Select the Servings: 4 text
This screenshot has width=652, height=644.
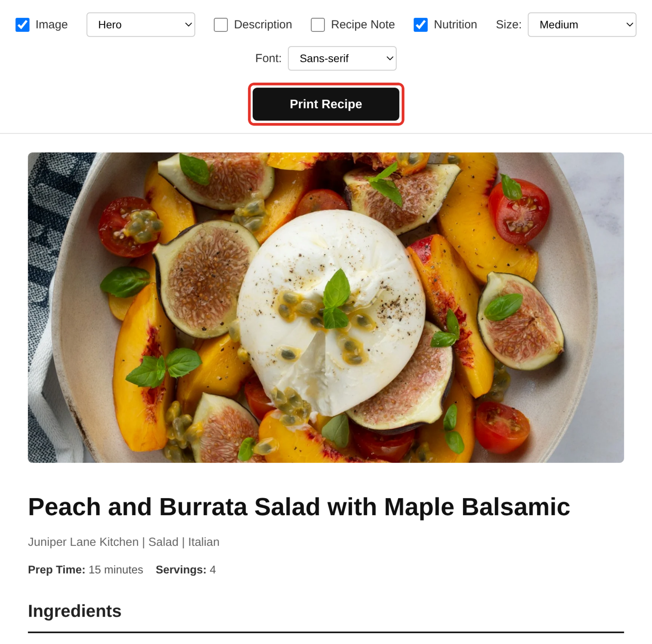(186, 569)
